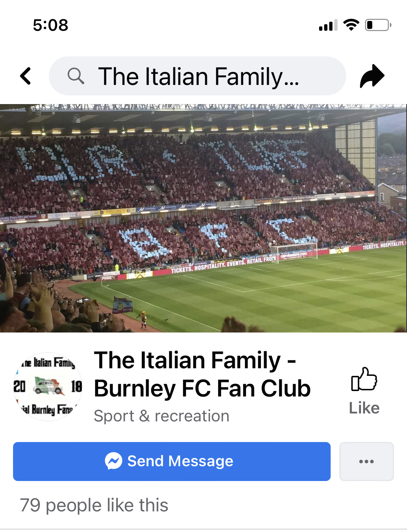Tap the Wi-Fi status icon
This screenshot has height=532, width=407.
pos(351,25)
